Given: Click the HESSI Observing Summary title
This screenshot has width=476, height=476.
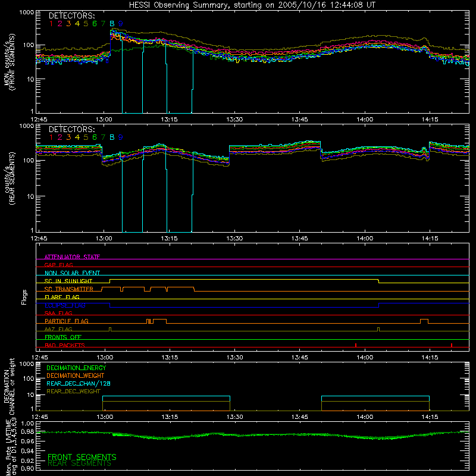Looking at the screenshot, I should pos(252,5).
